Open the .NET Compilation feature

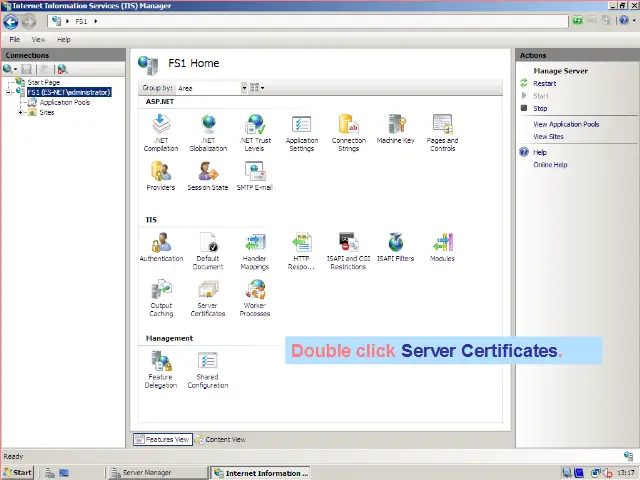[x=161, y=133]
